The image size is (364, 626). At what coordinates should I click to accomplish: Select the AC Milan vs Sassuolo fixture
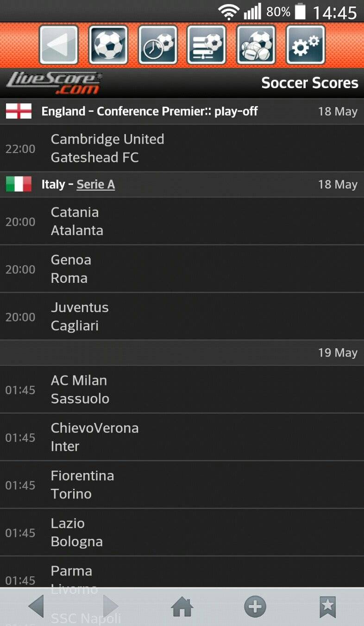pyautogui.click(x=182, y=390)
